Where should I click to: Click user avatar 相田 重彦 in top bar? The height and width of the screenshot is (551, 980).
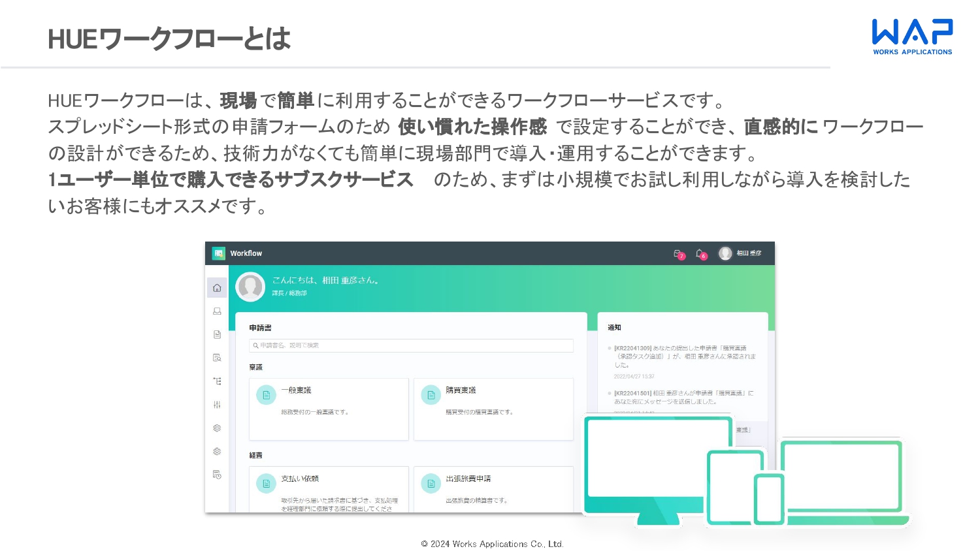[725, 254]
